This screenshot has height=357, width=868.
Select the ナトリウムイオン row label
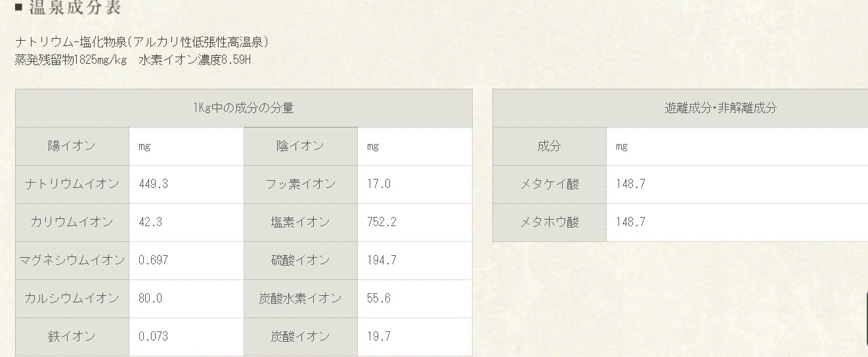click(x=72, y=184)
